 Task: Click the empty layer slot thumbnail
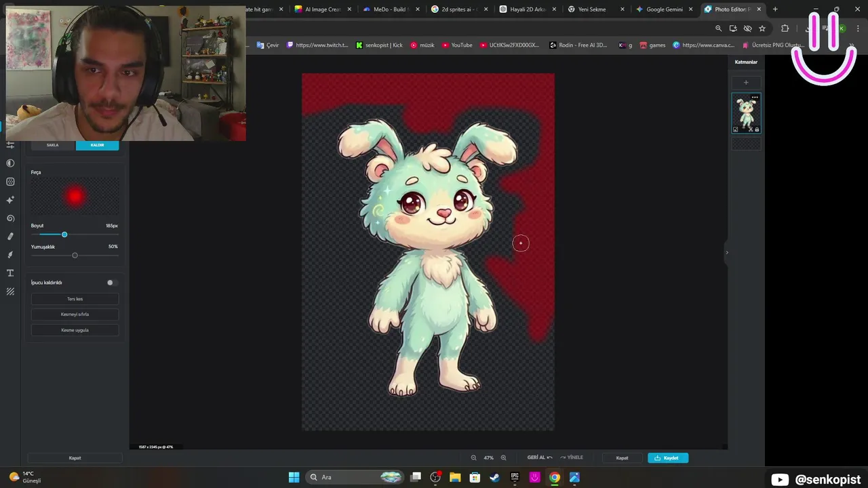point(746,144)
